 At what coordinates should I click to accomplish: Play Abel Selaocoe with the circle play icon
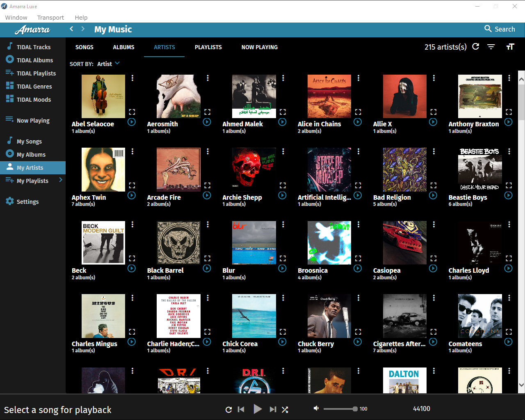pos(132,122)
